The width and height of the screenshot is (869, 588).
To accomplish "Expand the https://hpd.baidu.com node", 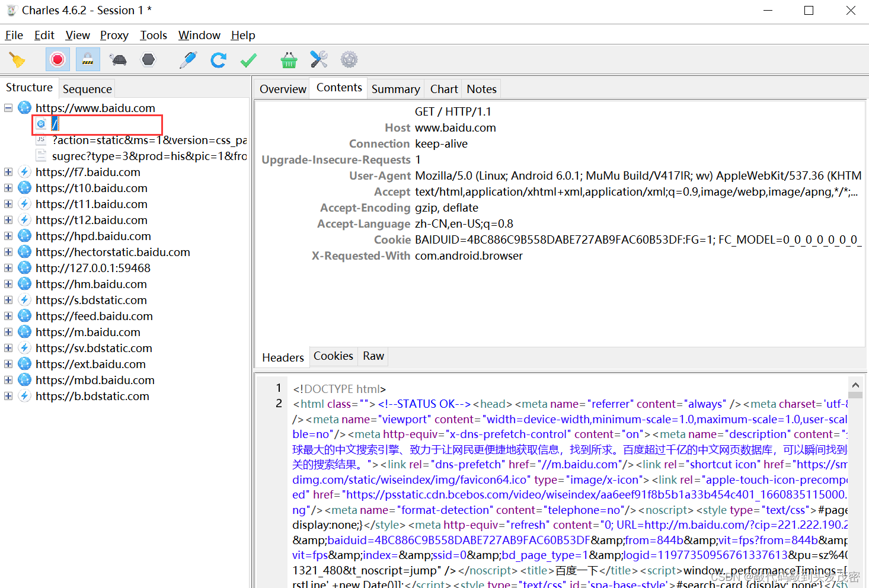I will point(8,236).
